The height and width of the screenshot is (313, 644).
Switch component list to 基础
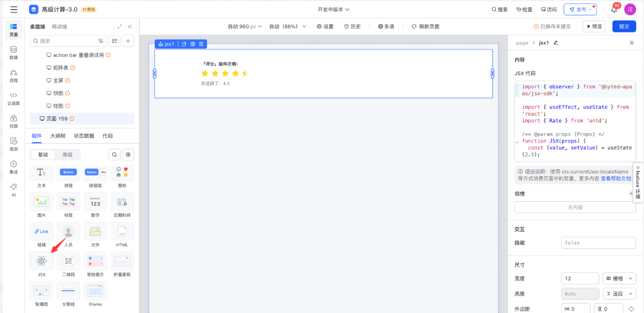(x=43, y=154)
